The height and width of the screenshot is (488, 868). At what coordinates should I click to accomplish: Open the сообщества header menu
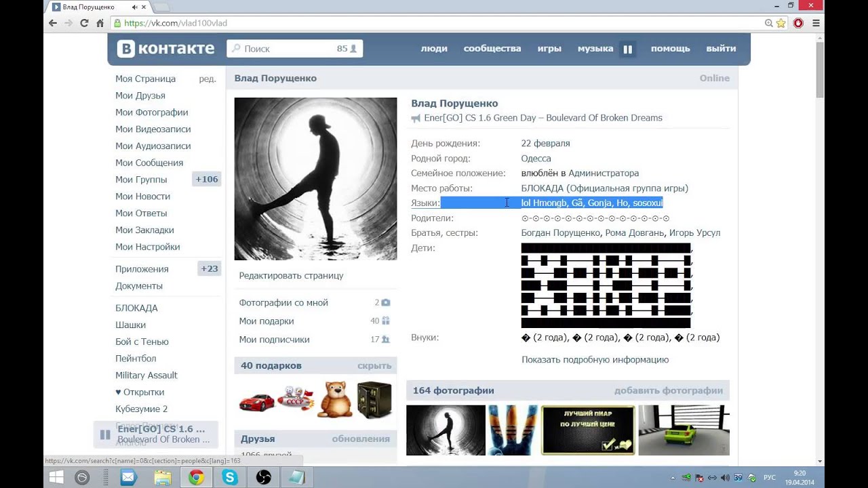tap(492, 49)
